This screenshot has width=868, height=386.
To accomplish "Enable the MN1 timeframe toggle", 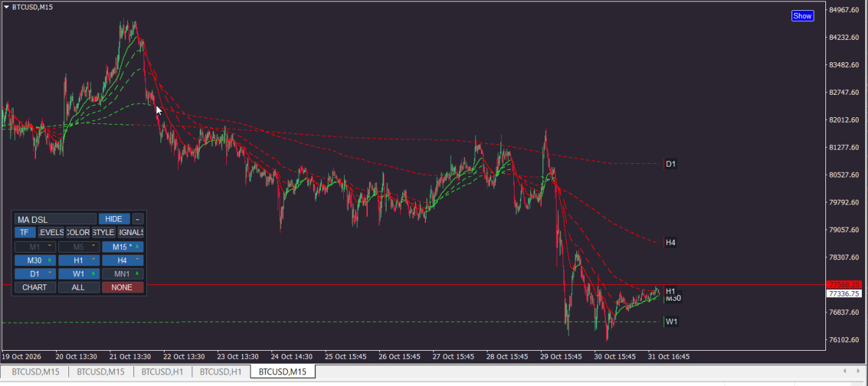I will 123,274.
